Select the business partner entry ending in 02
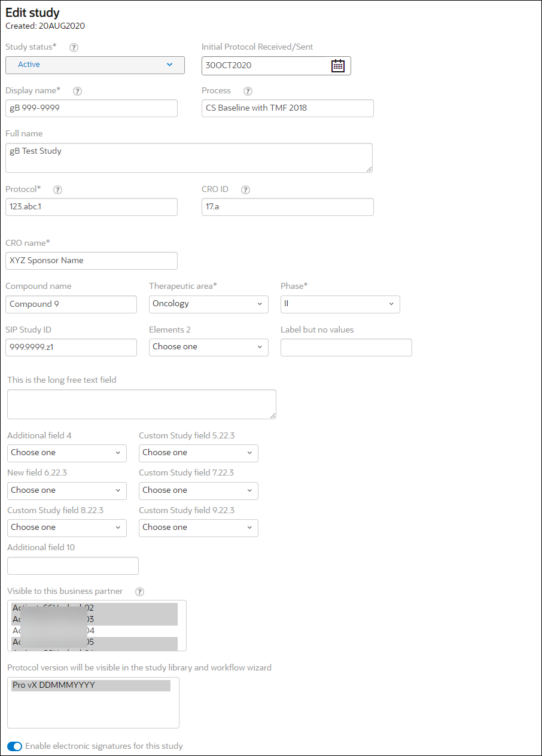 click(95, 608)
